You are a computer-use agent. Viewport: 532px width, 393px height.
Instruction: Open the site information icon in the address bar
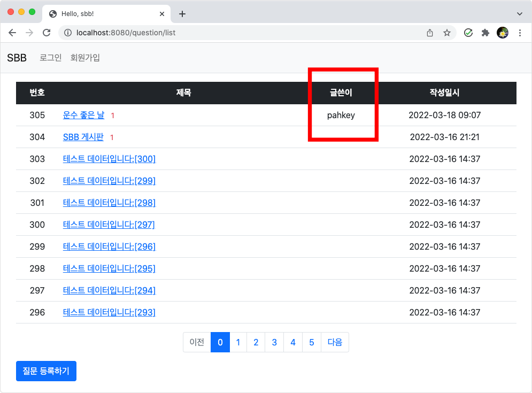click(x=68, y=33)
